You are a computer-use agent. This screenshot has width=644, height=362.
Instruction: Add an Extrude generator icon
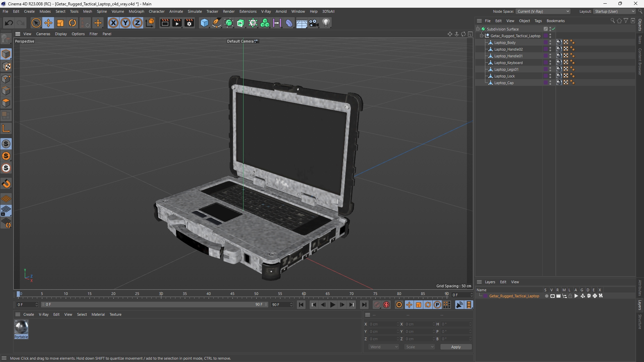click(x=241, y=23)
